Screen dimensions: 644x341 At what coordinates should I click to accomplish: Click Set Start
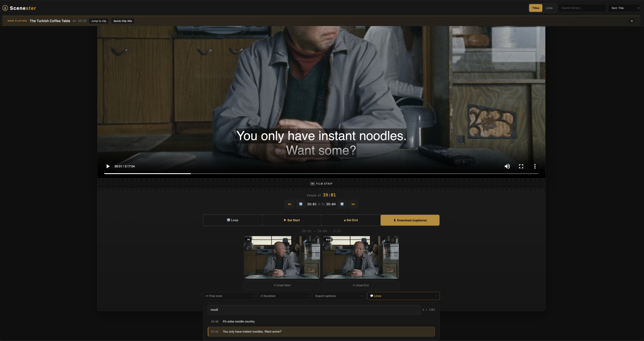[292, 220]
